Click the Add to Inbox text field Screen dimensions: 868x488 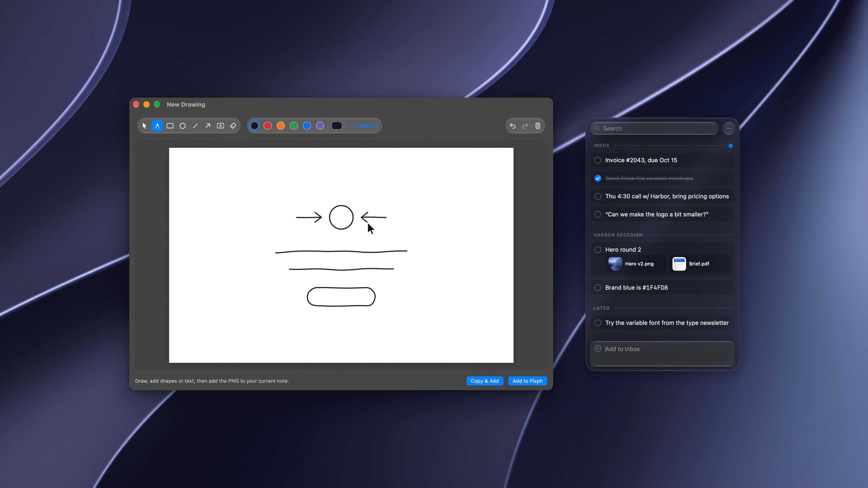(x=662, y=353)
